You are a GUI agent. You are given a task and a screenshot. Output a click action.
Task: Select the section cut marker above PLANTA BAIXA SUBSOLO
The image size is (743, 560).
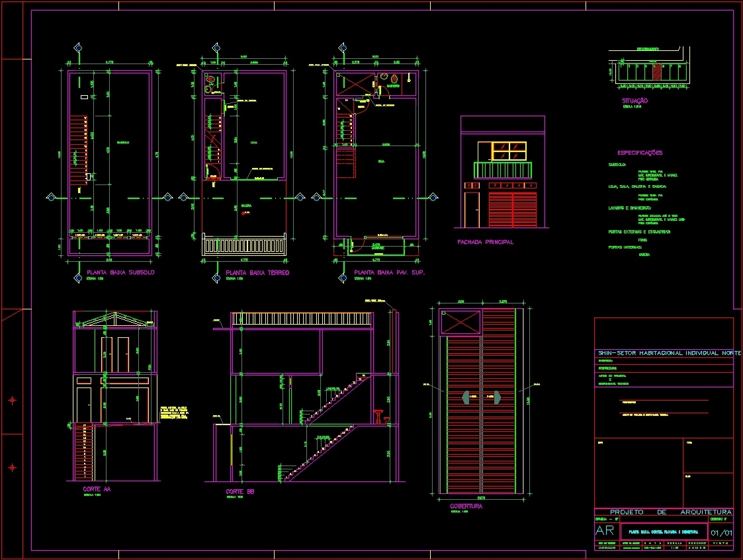click(79, 48)
